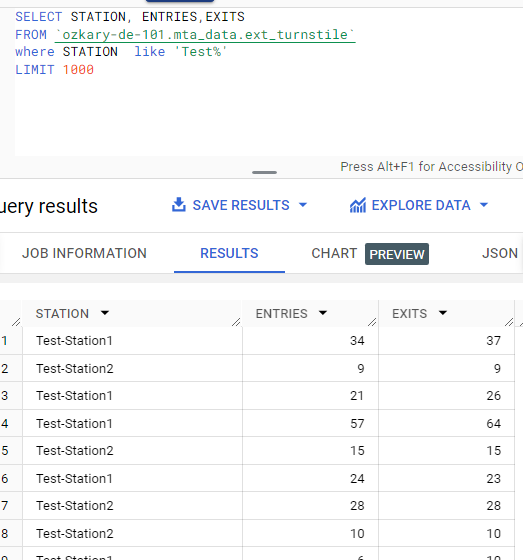Select Test-Station1 cell in row 6
523x560 pixels.
pos(132,478)
